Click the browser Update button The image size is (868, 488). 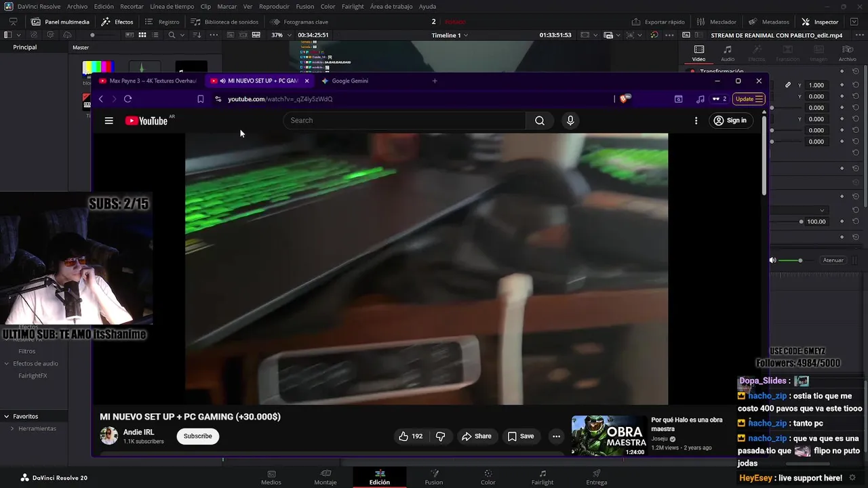[x=749, y=99]
